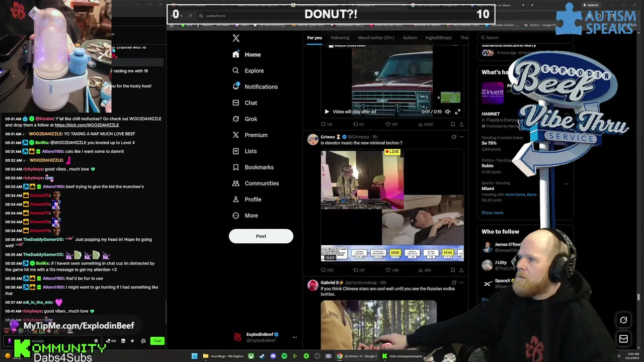The height and width of the screenshot is (362, 644).
Task: Bookmark the Grimes elevator music post
Action: click(453, 270)
